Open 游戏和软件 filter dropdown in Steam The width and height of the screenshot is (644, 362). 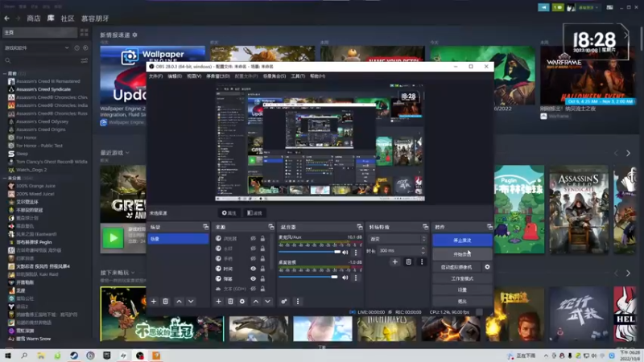pos(36,48)
